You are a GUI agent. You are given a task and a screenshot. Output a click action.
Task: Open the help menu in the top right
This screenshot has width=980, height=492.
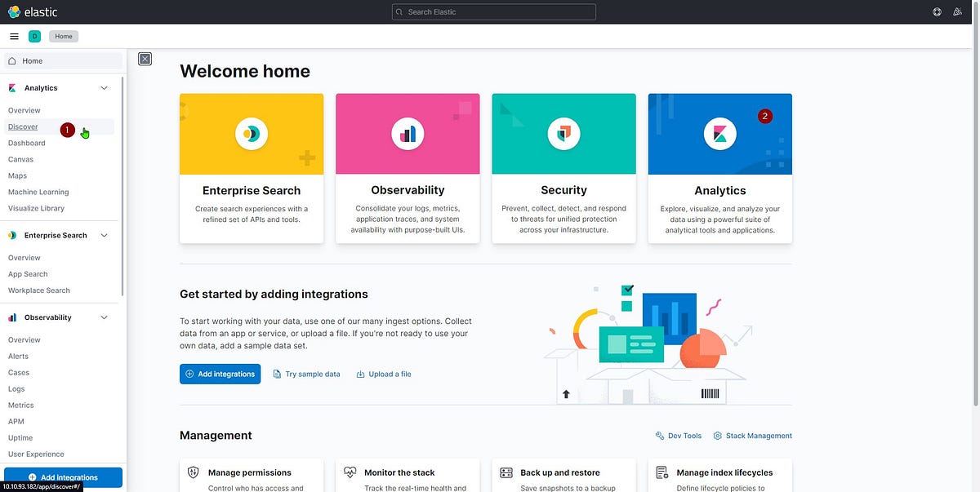[x=936, y=11]
